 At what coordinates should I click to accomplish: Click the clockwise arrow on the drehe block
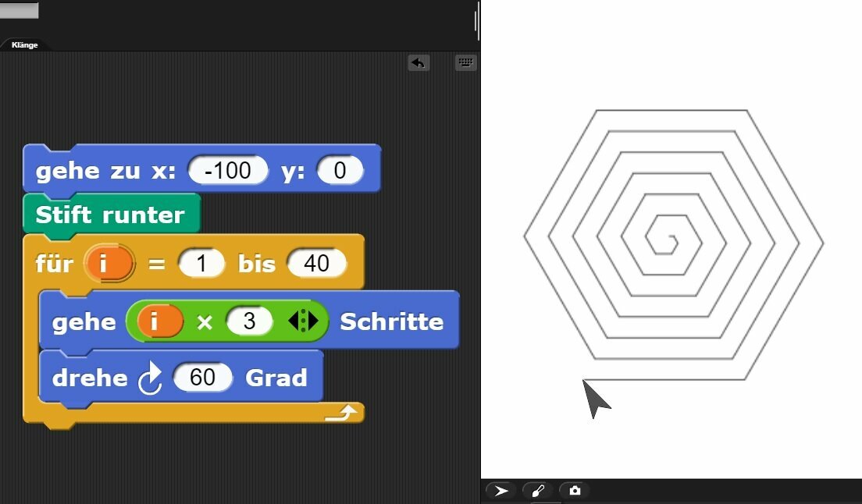pyautogui.click(x=149, y=378)
